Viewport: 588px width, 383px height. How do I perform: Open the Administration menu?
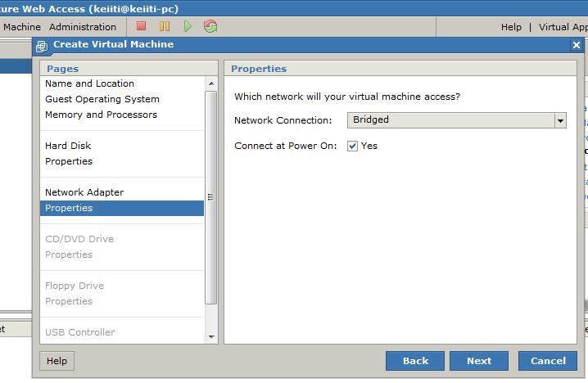tap(83, 27)
